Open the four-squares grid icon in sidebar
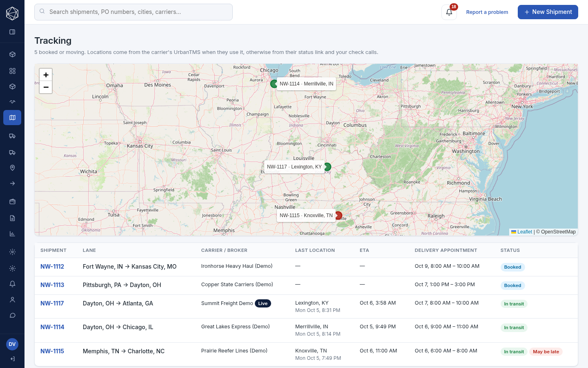The width and height of the screenshot is (588, 368). tap(12, 71)
